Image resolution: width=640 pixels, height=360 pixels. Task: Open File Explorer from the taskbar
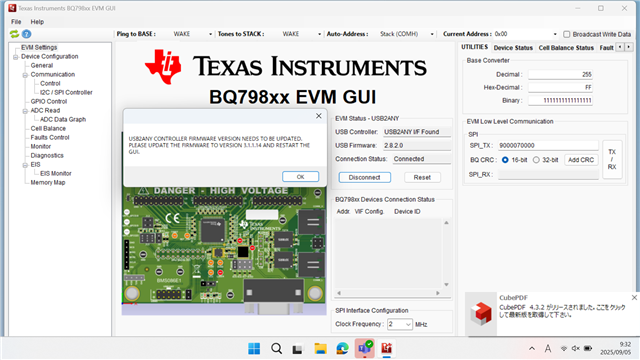pyautogui.click(x=320, y=349)
